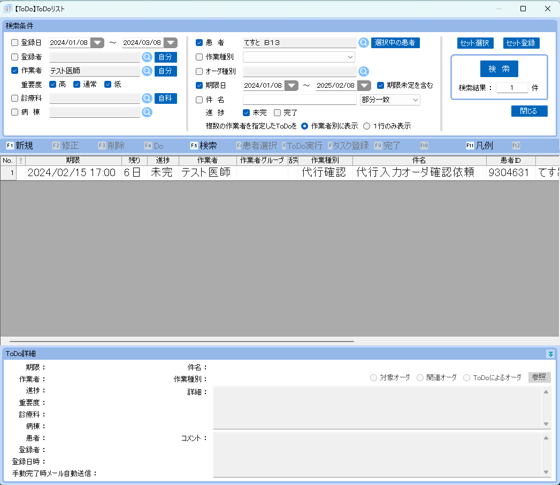Click search icon next to 作業者 field
This screenshot has width=560, height=485.
147,71
